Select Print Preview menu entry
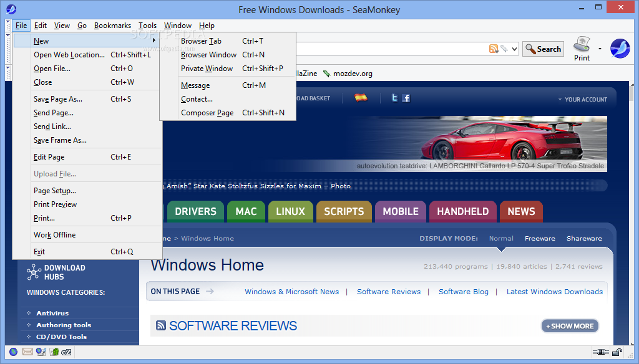 click(87, 204)
